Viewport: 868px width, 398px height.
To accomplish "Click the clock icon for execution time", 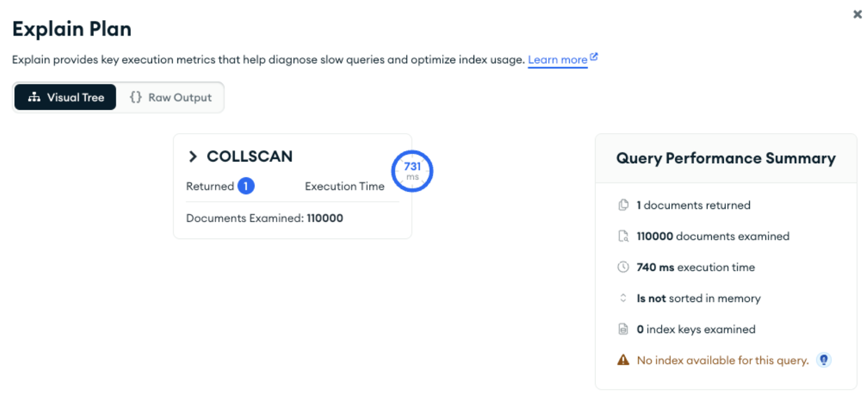I will point(623,267).
